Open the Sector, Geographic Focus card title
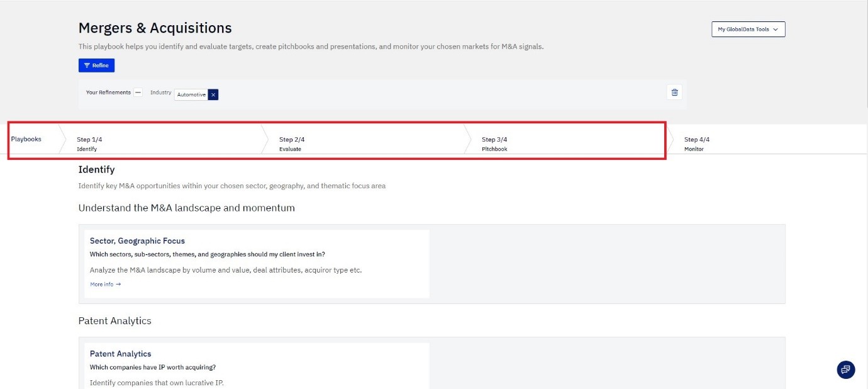Image resolution: width=868 pixels, height=389 pixels. [137, 241]
